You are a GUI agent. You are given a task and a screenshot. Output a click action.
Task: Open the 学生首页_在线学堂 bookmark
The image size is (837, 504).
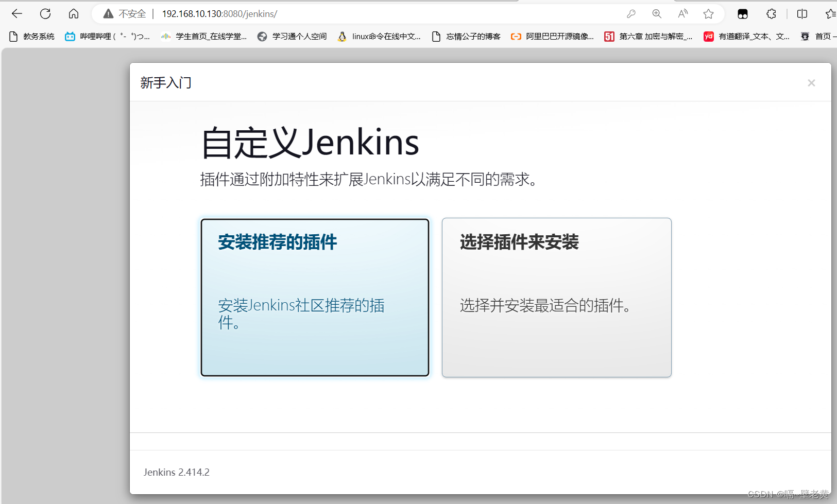coord(204,36)
